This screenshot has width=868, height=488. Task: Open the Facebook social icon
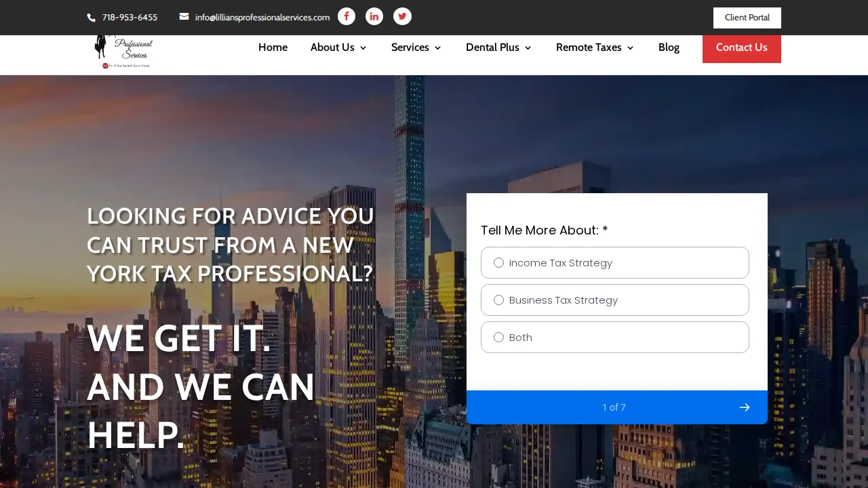347,16
